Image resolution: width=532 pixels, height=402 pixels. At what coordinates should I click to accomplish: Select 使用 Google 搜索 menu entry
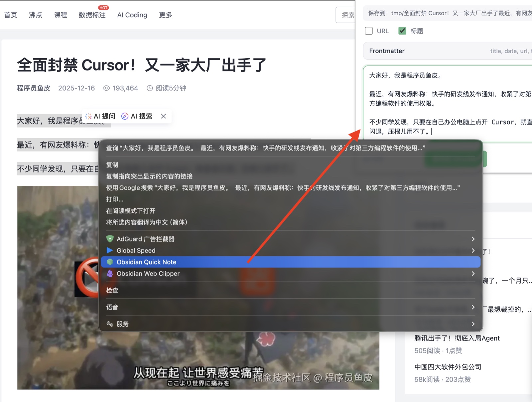click(291, 188)
